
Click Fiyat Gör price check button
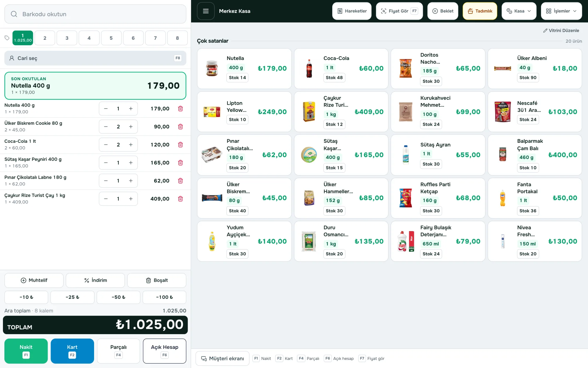(399, 11)
